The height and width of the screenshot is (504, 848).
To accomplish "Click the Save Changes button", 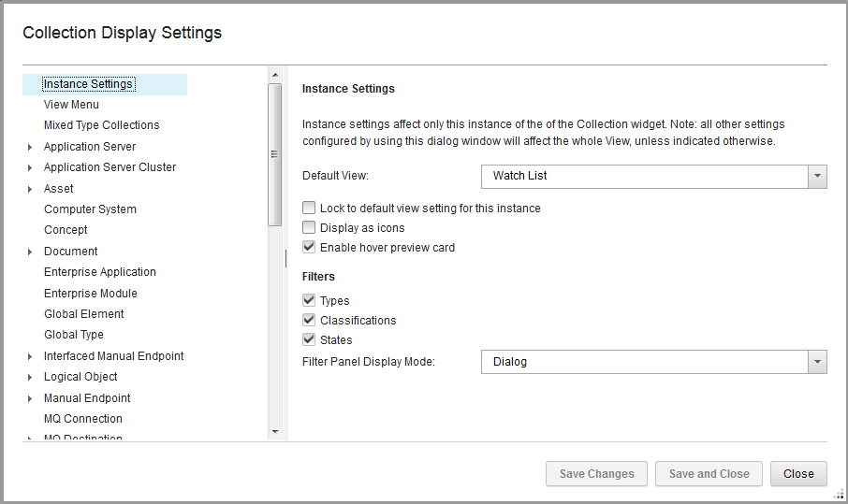I will [596, 474].
